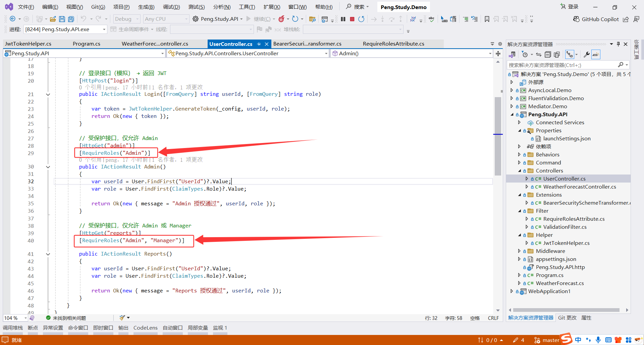Select appsettings.json in Solution Explorer
Screen dimensions: 644x345
tap(556, 259)
